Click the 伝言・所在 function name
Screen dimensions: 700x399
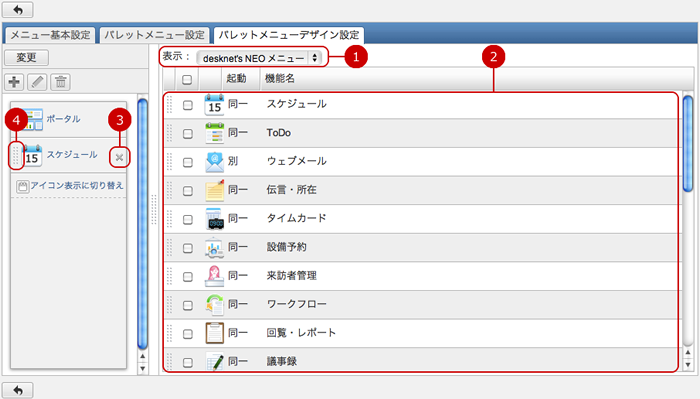(292, 190)
